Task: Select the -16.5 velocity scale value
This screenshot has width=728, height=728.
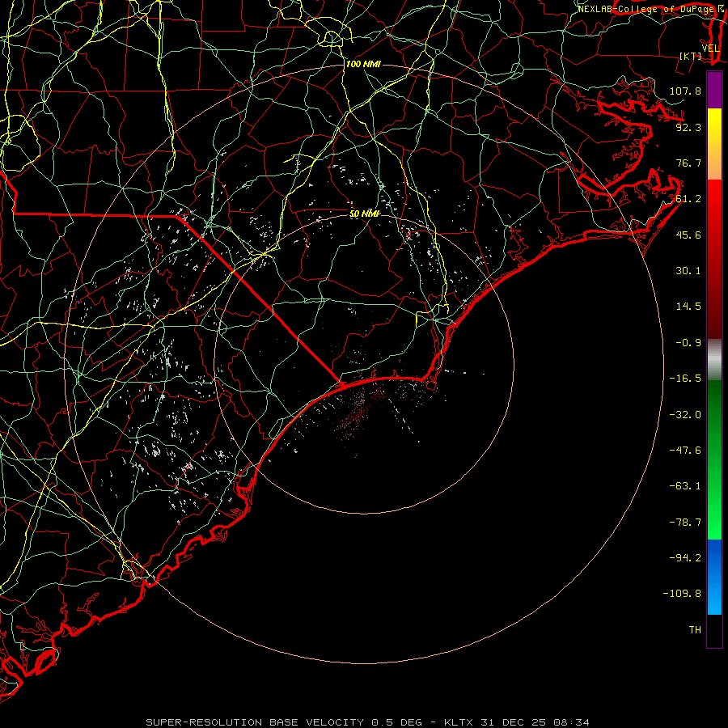Action: click(685, 379)
